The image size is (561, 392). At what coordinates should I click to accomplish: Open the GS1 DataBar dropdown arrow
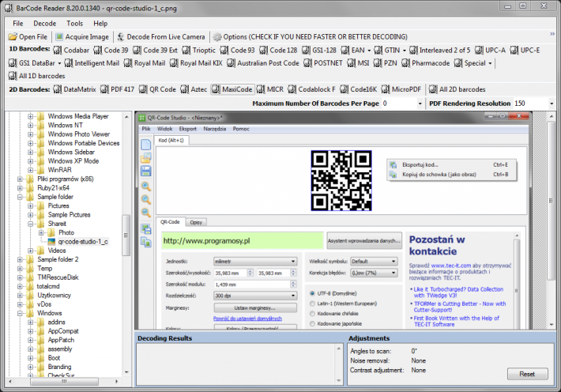pos(59,63)
